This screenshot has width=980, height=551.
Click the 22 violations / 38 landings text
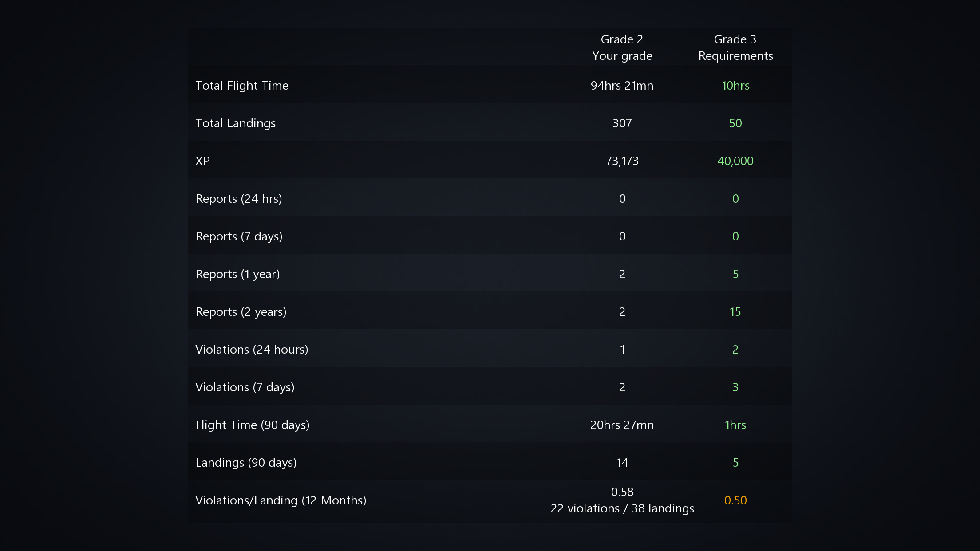(x=622, y=508)
